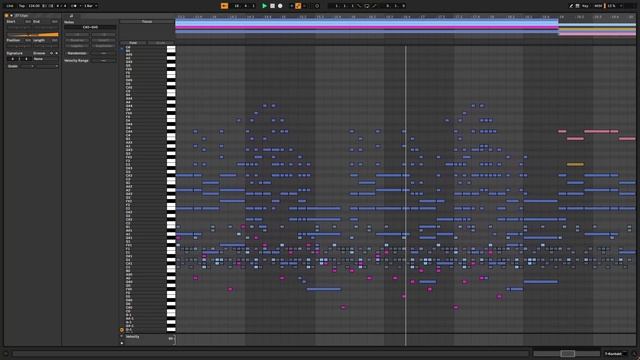Click the MIDI map mode button
640x360 pixels.
click(x=598, y=6)
